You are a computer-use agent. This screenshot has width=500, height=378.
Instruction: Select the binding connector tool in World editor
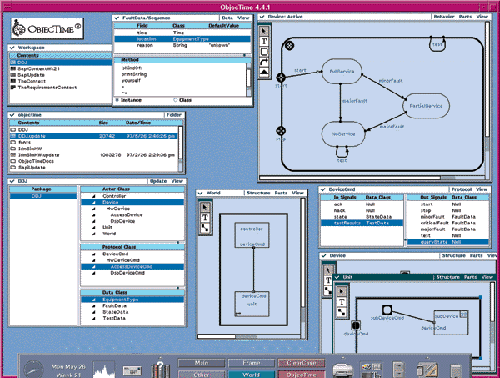[205, 228]
